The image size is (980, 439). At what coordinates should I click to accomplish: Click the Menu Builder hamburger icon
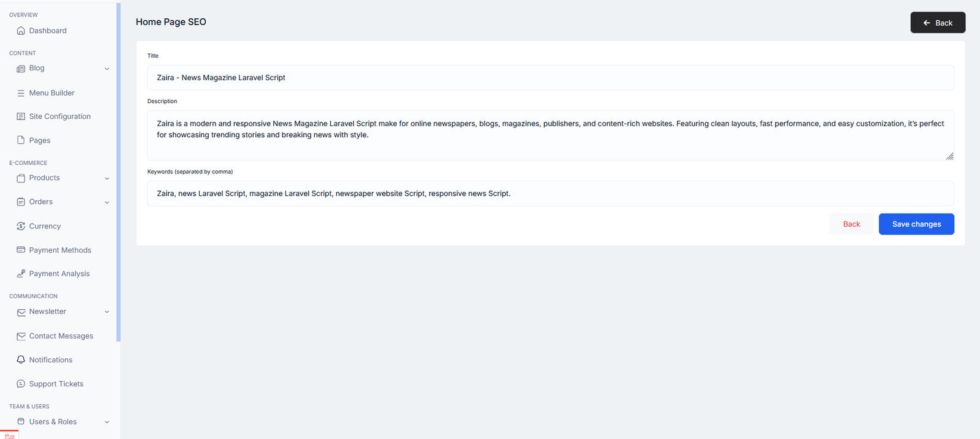[21, 93]
